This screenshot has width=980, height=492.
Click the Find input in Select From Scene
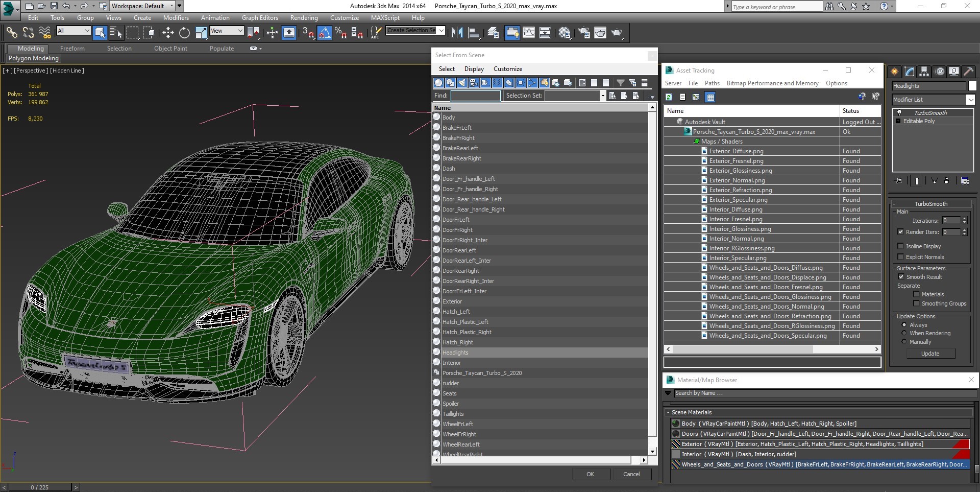coord(475,96)
